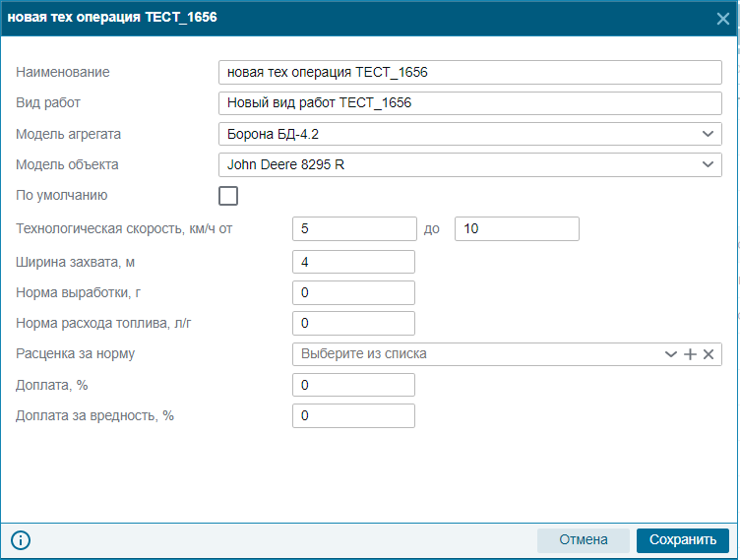Viewport: 740px width, 560px height.
Task: Click the Доплата, % input
Action: click(353, 385)
